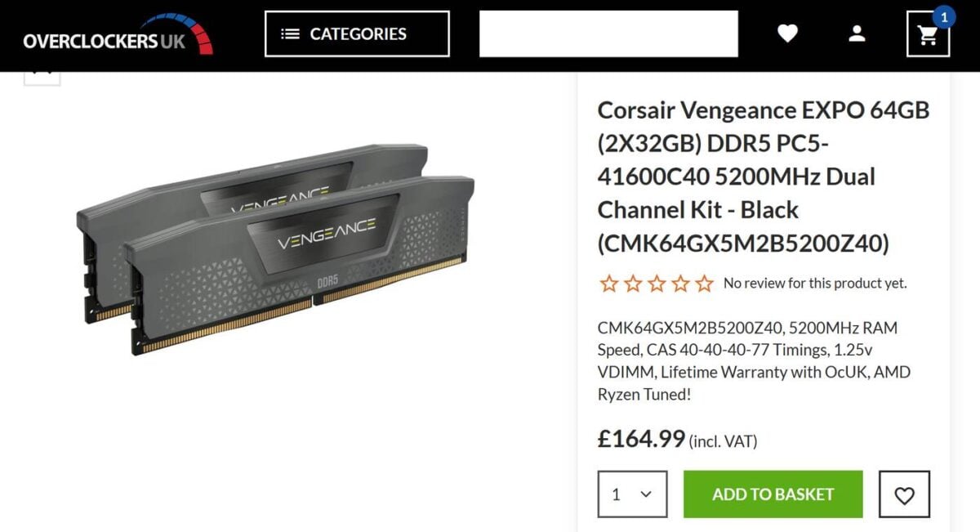980x532 pixels.
Task: Click the account person icon
Action: click(x=857, y=34)
